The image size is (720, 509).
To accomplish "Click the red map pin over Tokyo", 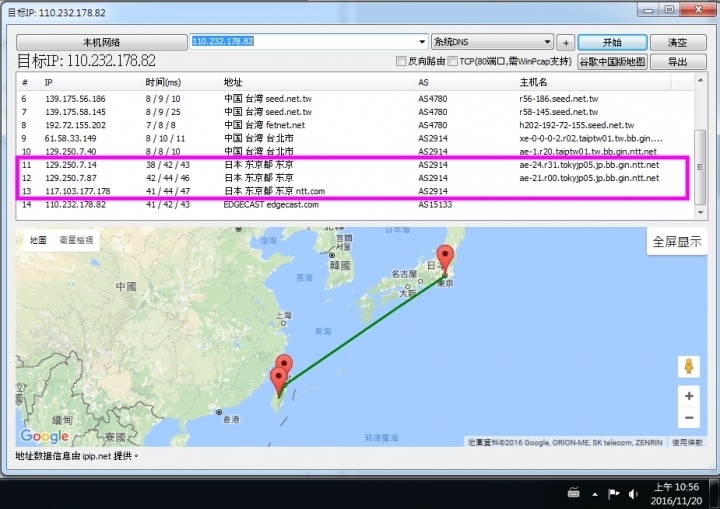I will (445, 258).
